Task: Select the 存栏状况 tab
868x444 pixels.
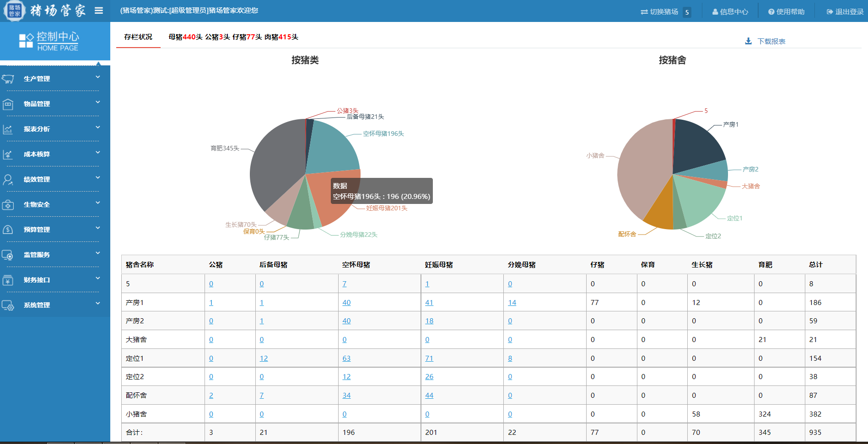Action: coord(138,37)
